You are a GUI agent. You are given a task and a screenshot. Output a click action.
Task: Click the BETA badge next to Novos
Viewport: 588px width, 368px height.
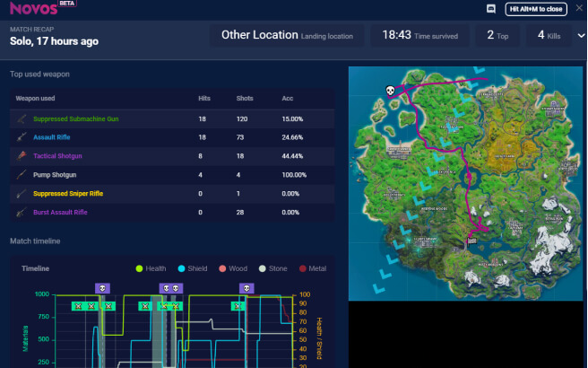(x=66, y=4)
